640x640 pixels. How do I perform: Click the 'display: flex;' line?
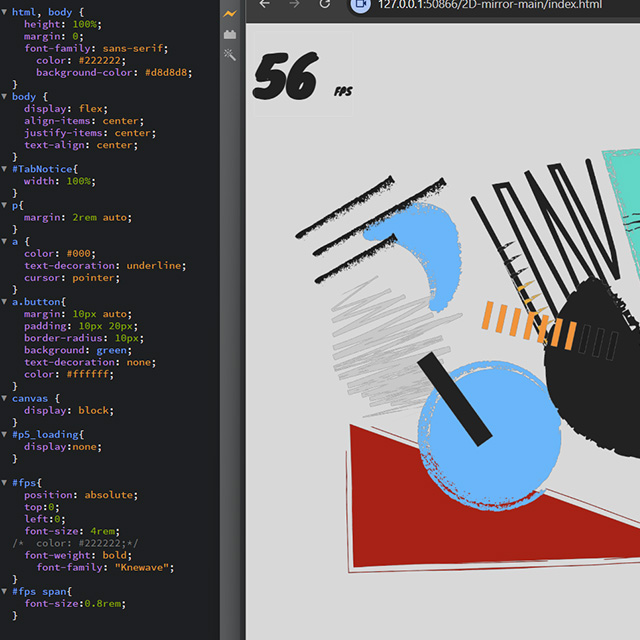[x=66, y=109]
